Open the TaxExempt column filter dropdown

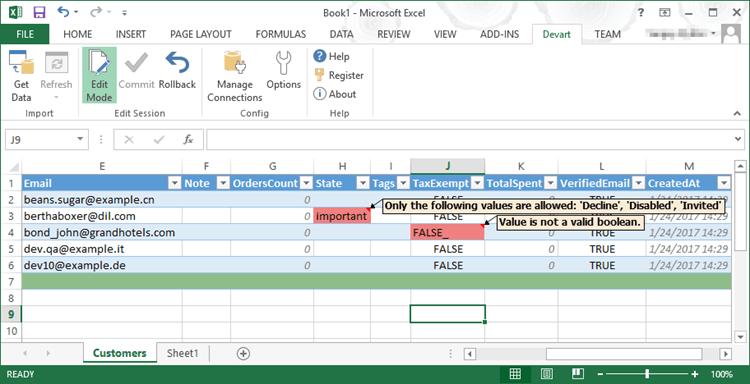tap(477, 183)
